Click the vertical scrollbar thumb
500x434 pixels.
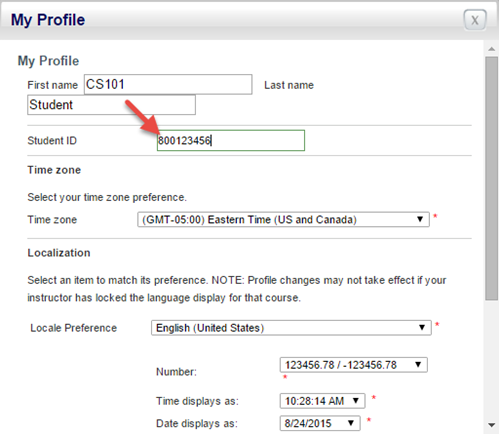pyautogui.click(x=491, y=178)
